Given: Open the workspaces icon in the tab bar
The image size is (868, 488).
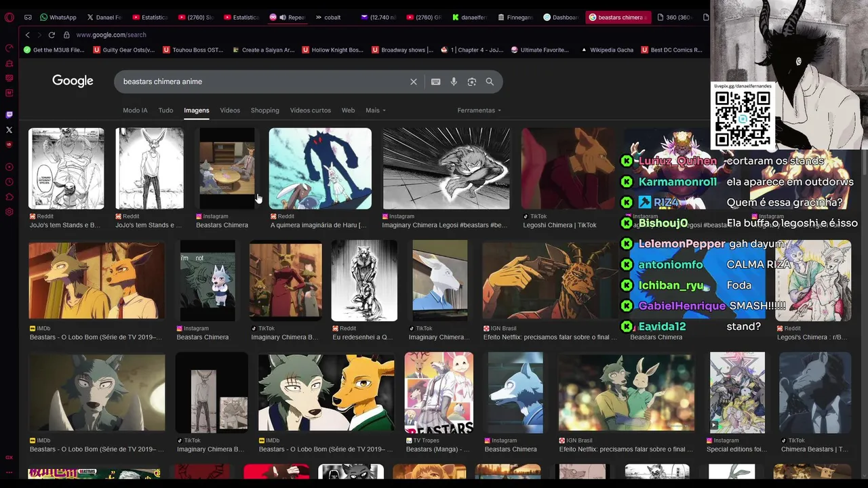Looking at the screenshot, I should (x=28, y=17).
